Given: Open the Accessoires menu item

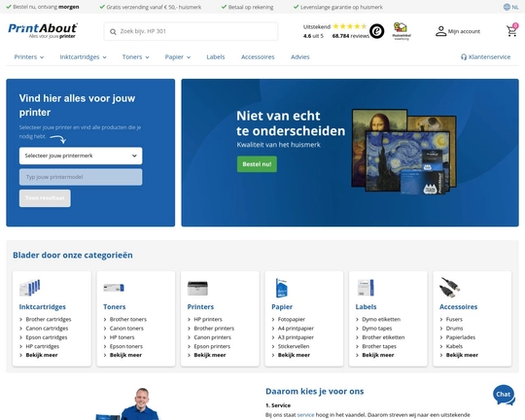Looking at the screenshot, I should point(258,57).
